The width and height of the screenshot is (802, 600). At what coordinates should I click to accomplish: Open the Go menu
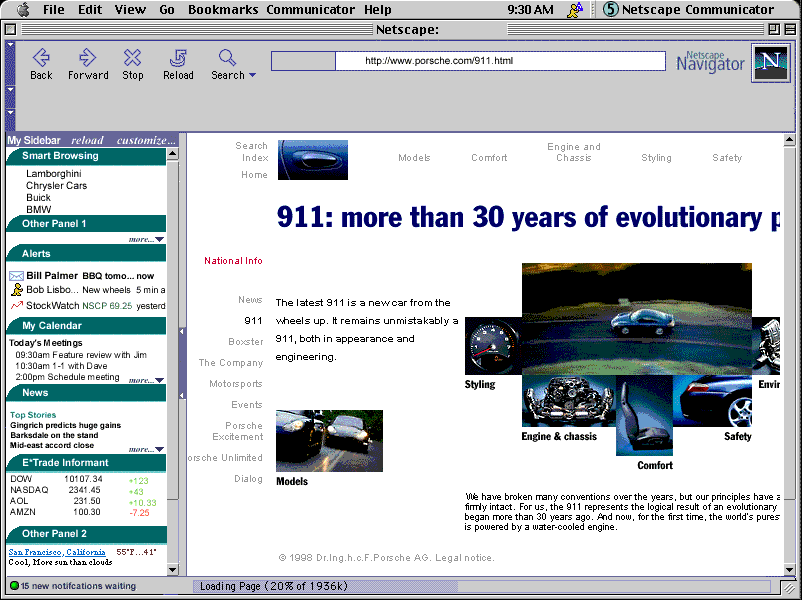pos(167,9)
